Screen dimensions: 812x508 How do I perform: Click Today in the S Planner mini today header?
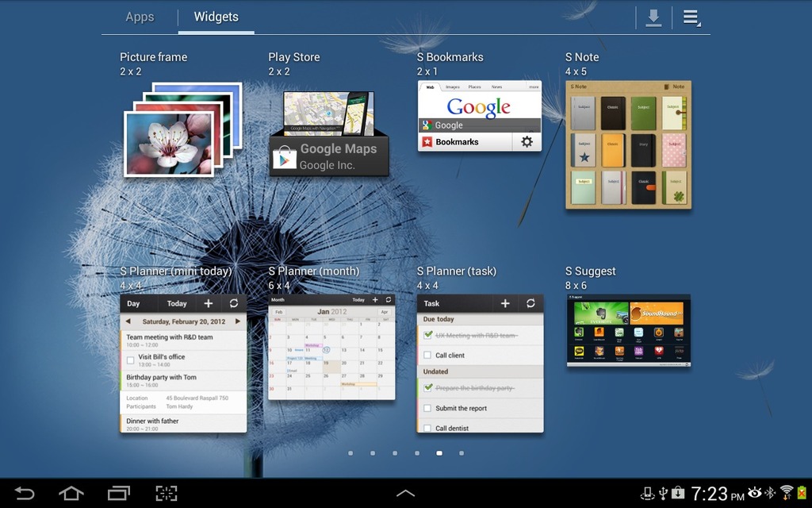click(x=177, y=304)
